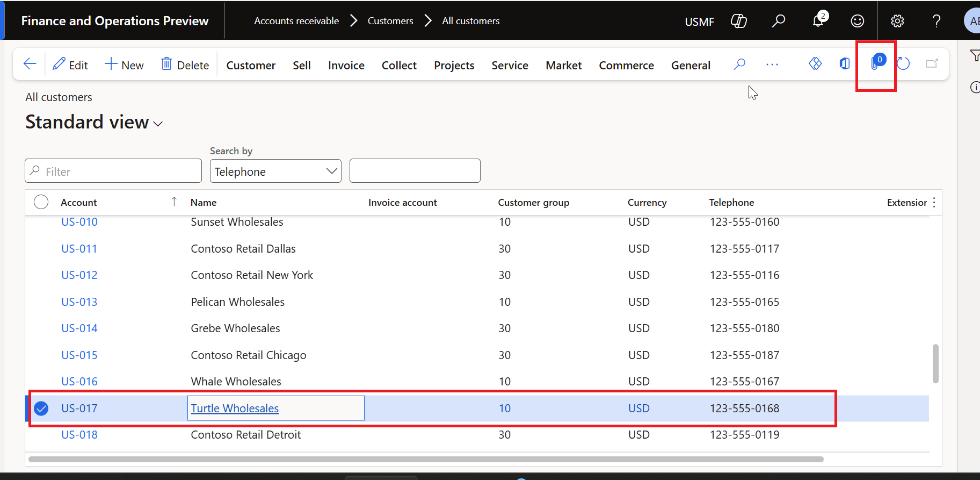Viewport: 980px width, 480px height.
Task: Click the Delete button
Action: point(185,65)
